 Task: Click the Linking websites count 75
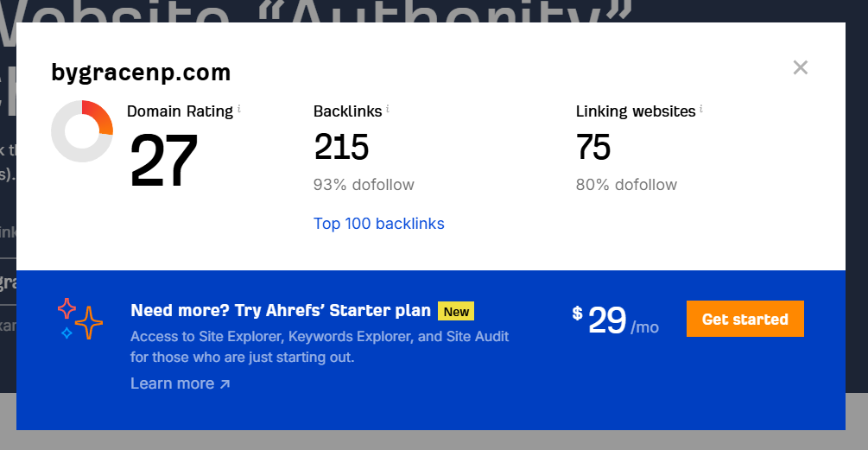[593, 148]
